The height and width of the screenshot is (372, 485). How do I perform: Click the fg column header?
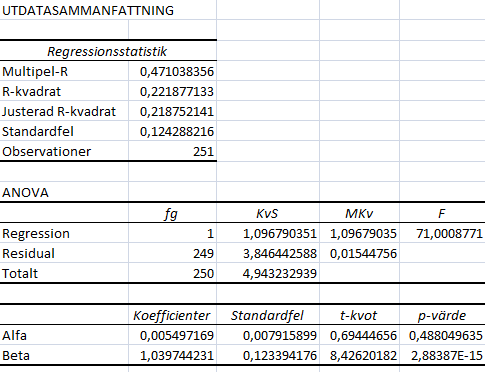point(171,214)
